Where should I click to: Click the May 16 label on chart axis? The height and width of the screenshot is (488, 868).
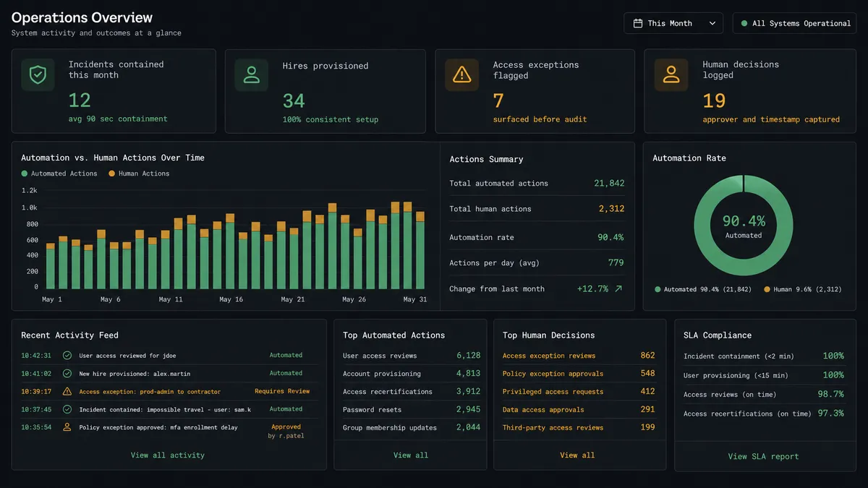231,299
